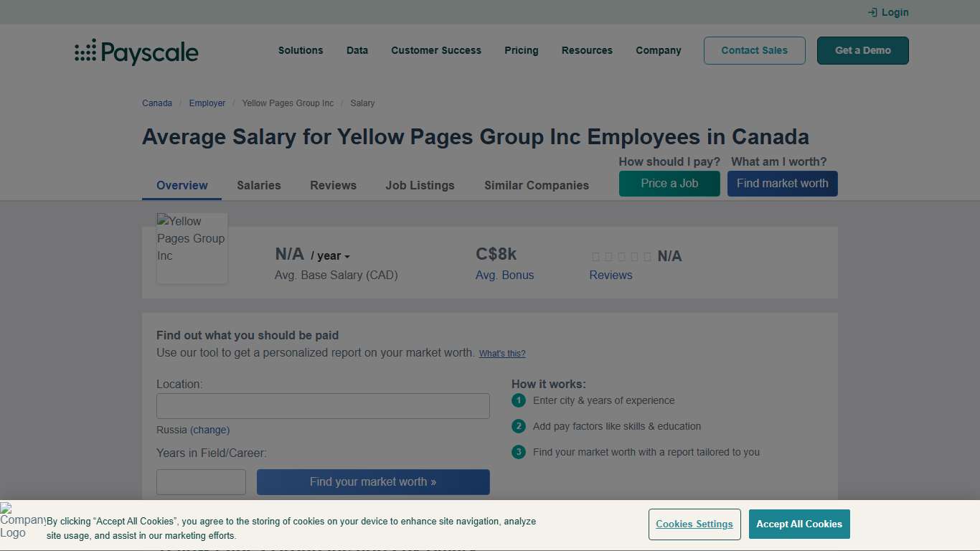Open the '/ year' pay period dropdown
Screen dimensions: 980x551
pyautogui.click(x=330, y=255)
